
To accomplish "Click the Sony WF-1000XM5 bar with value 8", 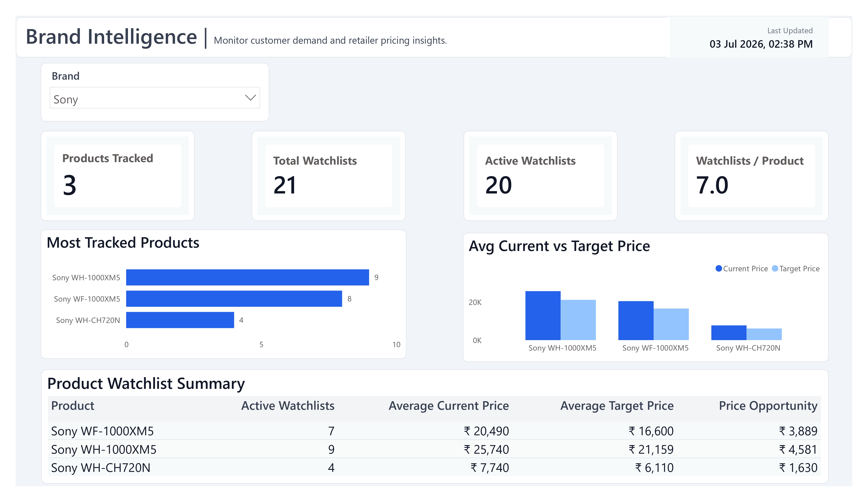I will [234, 299].
